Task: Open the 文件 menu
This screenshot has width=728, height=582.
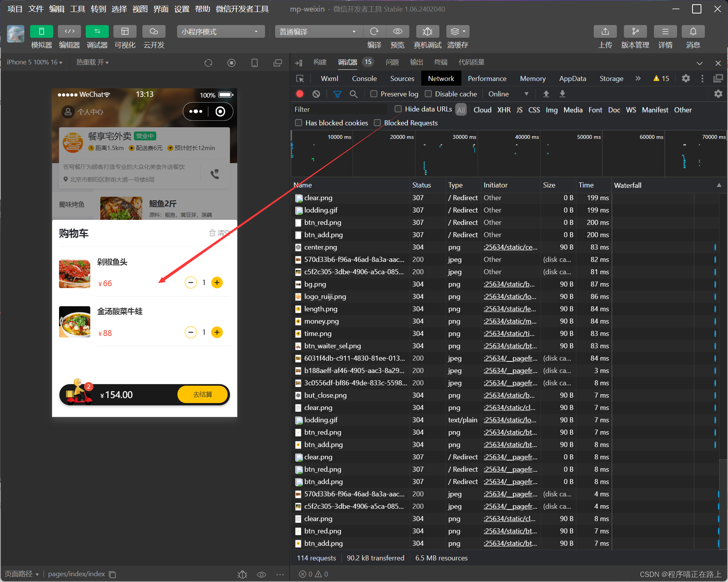Action: point(36,9)
